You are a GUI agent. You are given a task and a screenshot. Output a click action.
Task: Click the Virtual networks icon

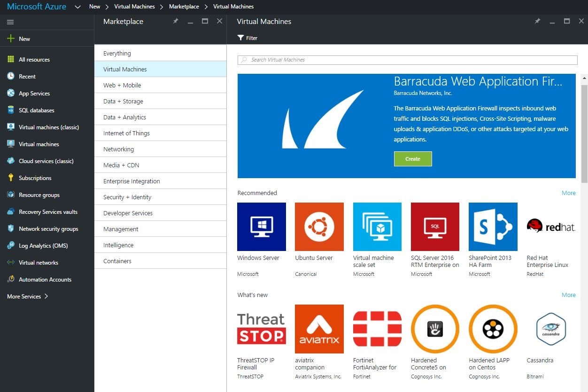click(11, 262)
